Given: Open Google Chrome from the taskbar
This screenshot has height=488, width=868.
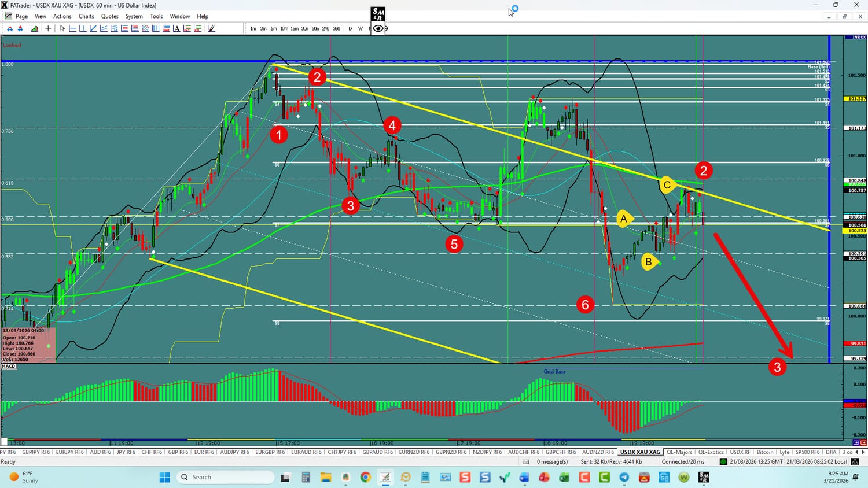Looking at the screenshot, I should pyautogui.click(x=365, y=477).
